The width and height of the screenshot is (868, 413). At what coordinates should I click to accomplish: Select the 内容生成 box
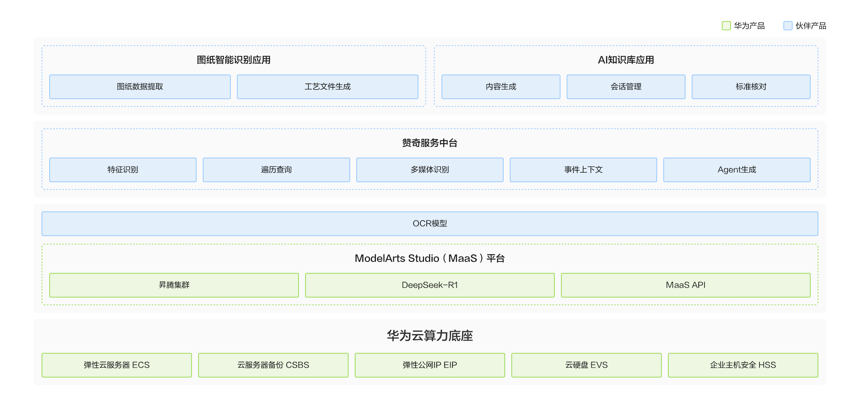point(501,87)
